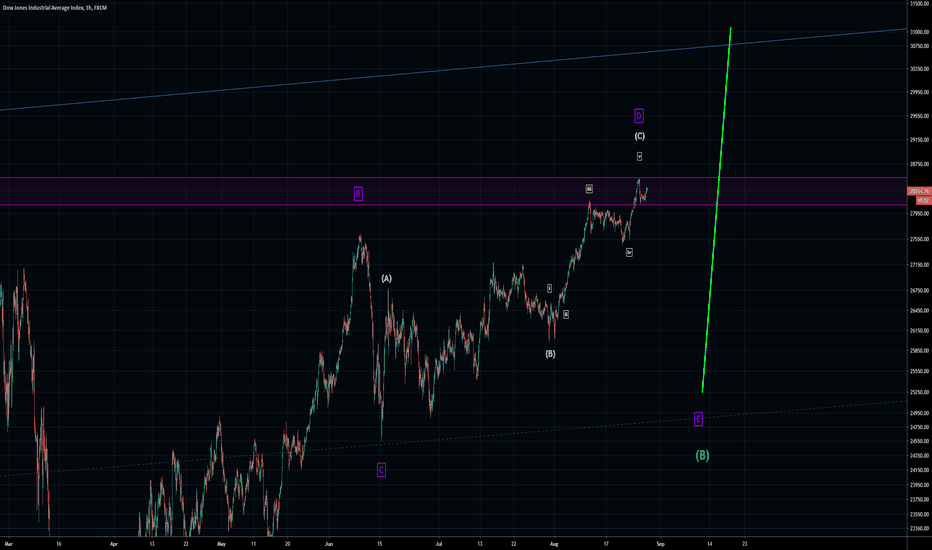
Task: Click the 23360.00 price axis label
Action: (x=919, y=529)
